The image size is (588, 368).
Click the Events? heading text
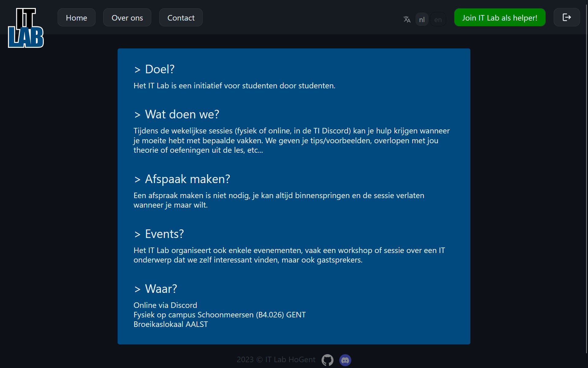(164, 234)
